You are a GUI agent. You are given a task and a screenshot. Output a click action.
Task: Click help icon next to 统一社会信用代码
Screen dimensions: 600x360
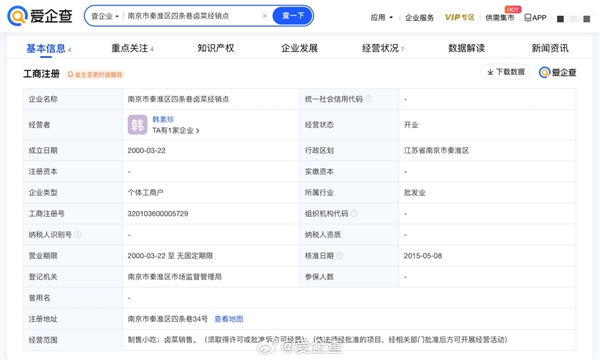tap(368, 99)
